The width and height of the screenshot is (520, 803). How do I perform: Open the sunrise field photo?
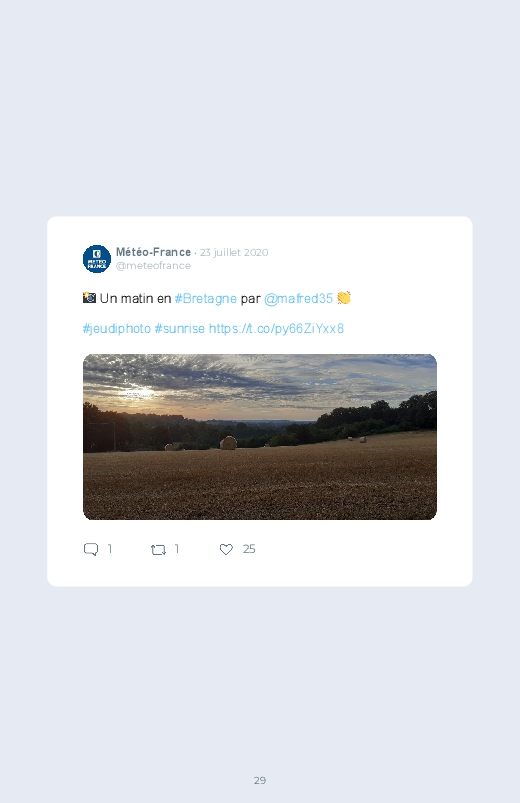pyautogui.click(x=260, y=437)
